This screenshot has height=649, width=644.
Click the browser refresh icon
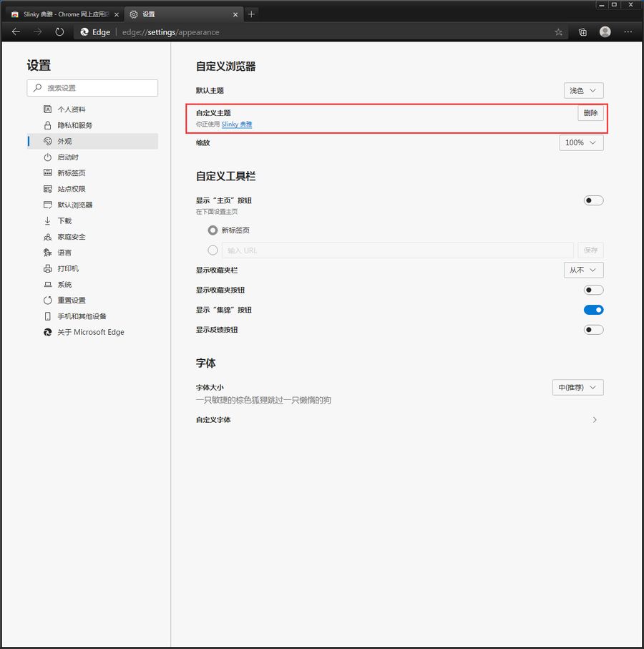click(x=59, y=32)
